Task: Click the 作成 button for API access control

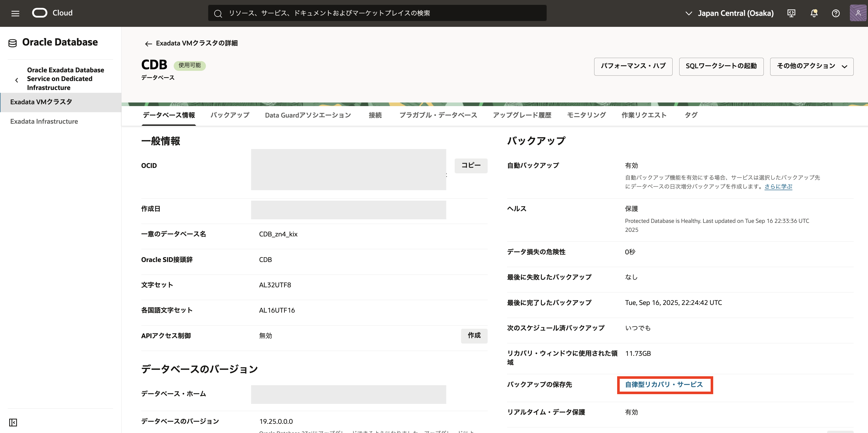Action: click(474, 335)
